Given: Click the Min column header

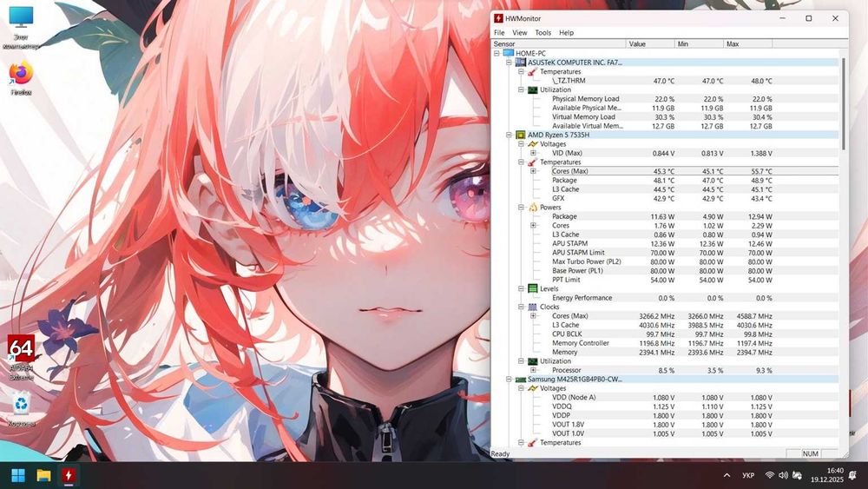Looking at the screenshot, I should (x=699, y=43).
